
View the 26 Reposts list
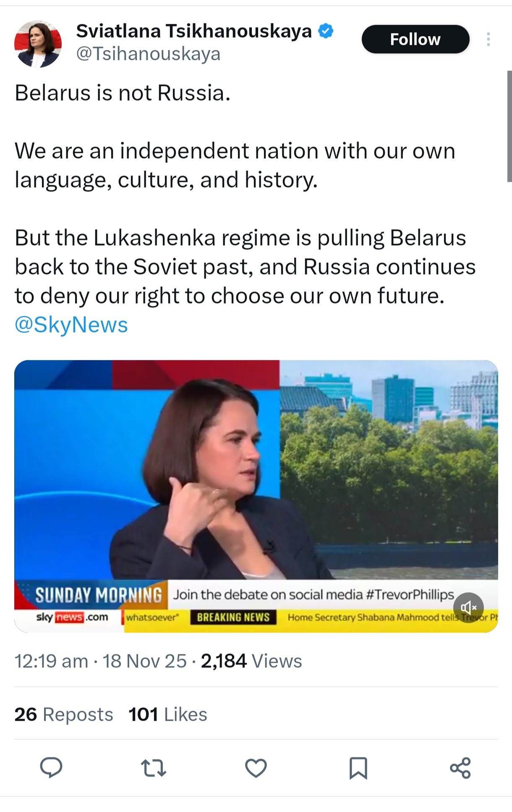coord(64,714)
